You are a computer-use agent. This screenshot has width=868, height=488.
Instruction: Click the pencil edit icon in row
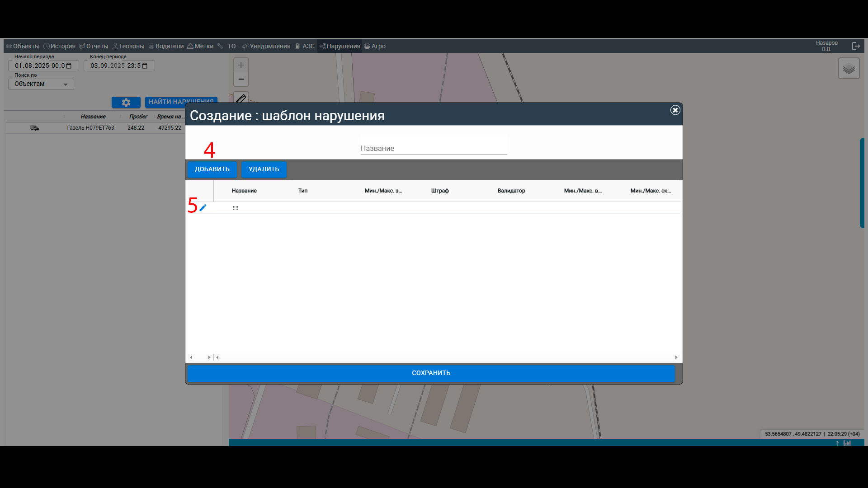click(203, 207)
